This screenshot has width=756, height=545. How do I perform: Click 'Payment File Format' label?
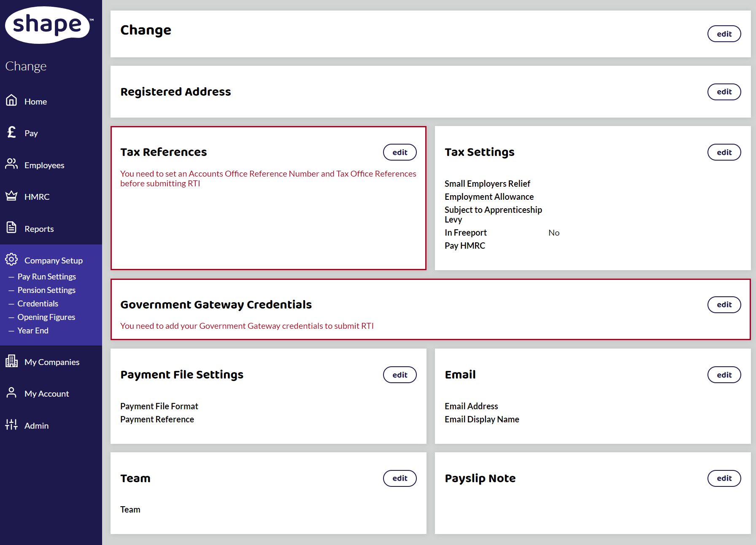click(159, 406)
